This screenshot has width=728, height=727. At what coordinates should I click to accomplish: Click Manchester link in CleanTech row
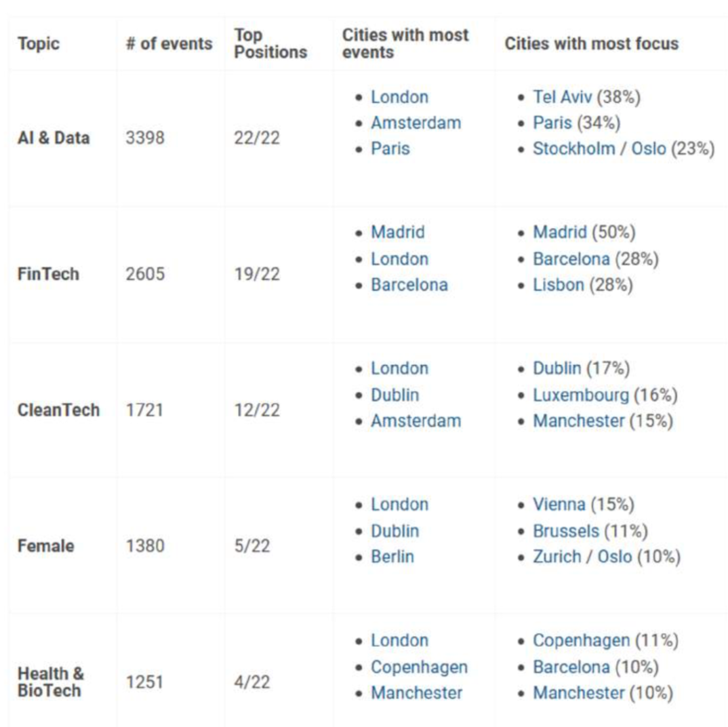click(578, 420)
